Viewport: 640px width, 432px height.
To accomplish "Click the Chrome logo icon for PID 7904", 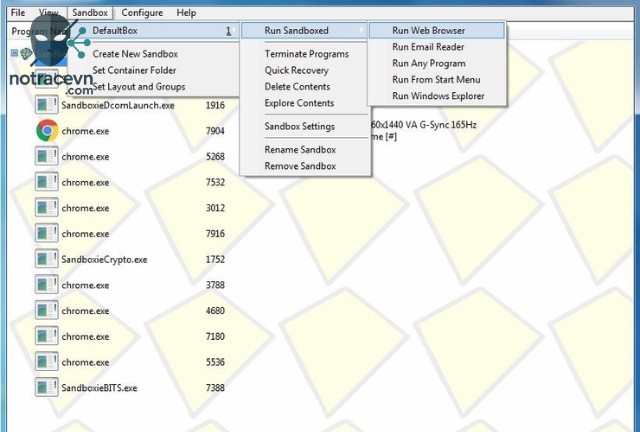I will [x=47, y=131].
